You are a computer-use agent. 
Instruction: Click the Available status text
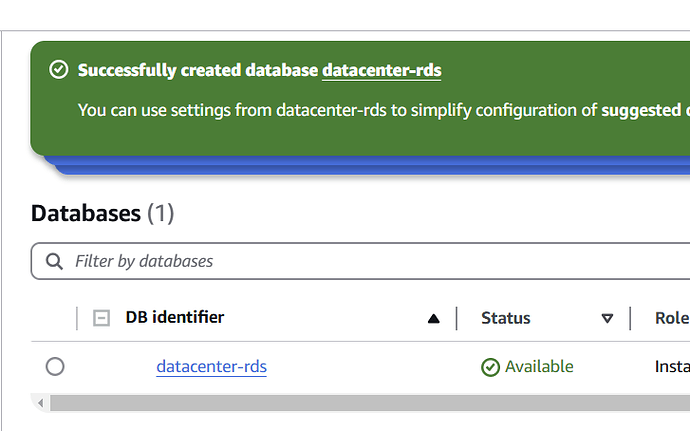pos(539,367)
